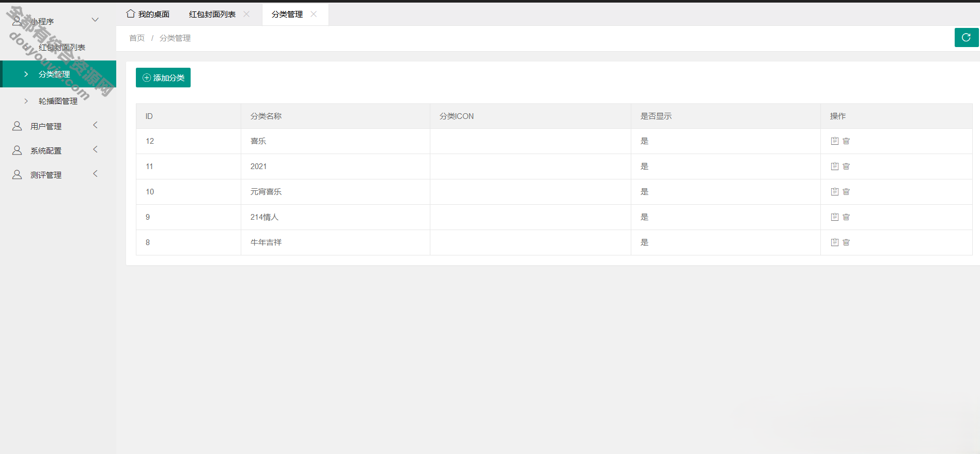Edit the 2021 category row

point(834,166)
